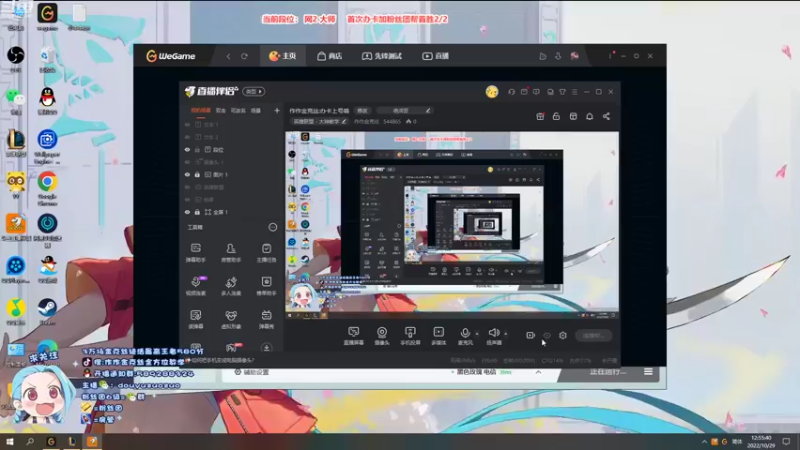Open 房管助手 tool
This screenshot has width=800, height=450.
click(231, 253)
